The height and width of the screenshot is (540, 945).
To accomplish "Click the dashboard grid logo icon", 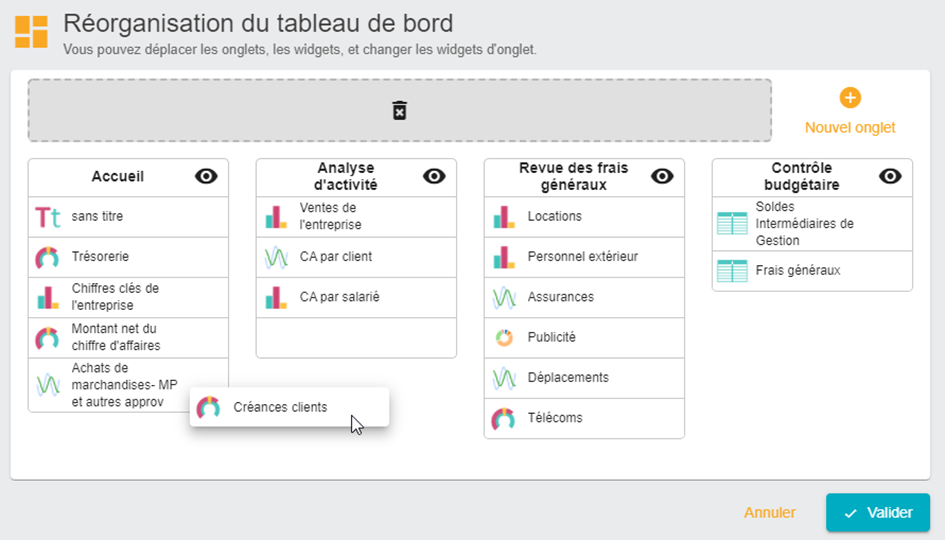I will [31, 32].
